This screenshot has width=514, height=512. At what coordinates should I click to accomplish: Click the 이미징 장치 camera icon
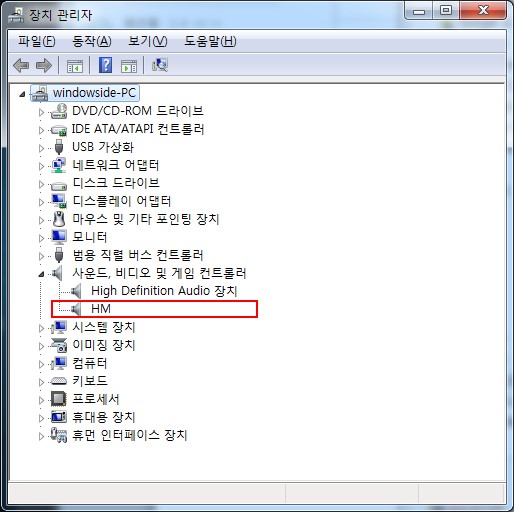pyautogui.click(x=59, y=345)
